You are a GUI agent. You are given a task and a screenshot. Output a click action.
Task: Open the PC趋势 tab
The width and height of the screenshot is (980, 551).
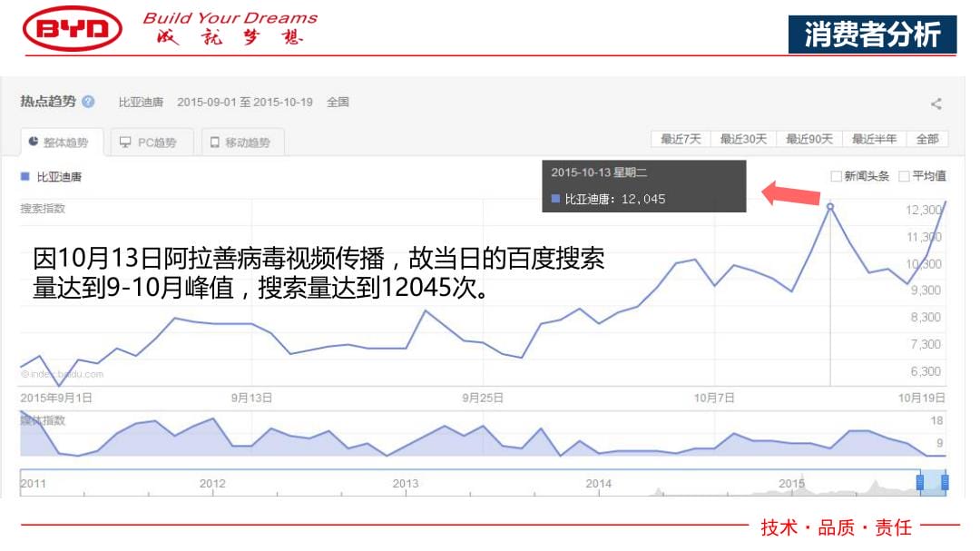click(152, 143)
